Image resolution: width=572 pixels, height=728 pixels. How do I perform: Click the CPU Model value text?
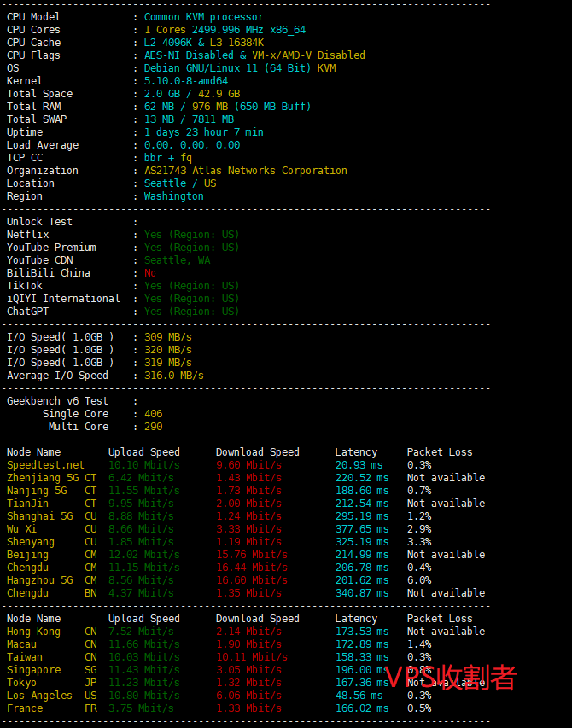click(203, 17)
